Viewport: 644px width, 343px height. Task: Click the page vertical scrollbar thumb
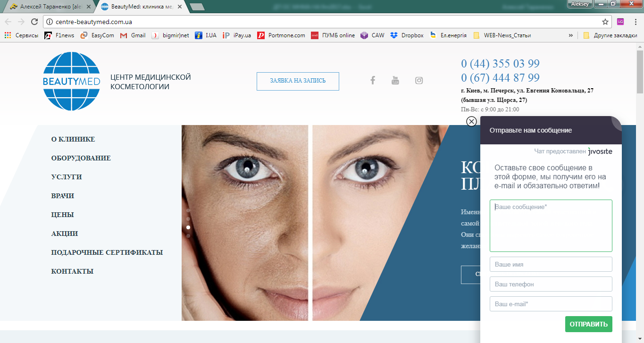click(640, 71)
